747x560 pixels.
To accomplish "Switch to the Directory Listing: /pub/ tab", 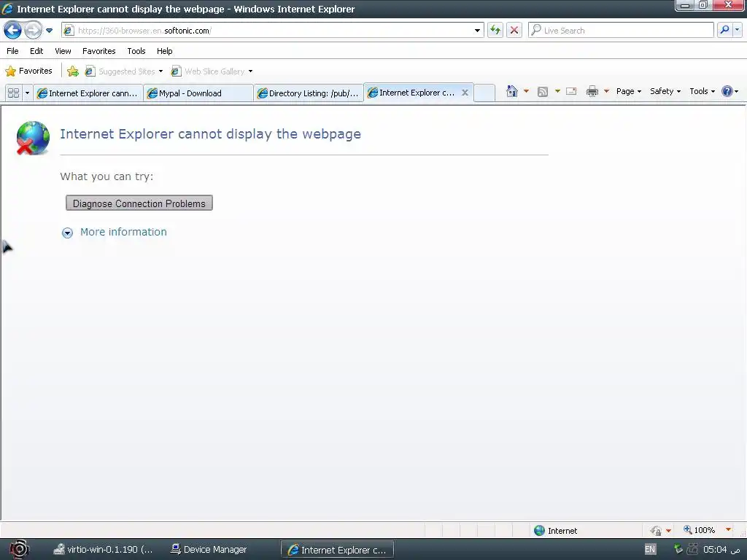I will pyautogui.click(x=309, y=93).
